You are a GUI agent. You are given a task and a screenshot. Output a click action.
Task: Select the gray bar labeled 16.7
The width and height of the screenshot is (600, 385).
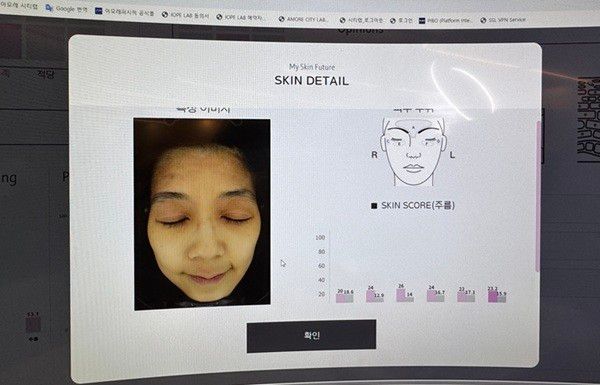tap(440, 298)
